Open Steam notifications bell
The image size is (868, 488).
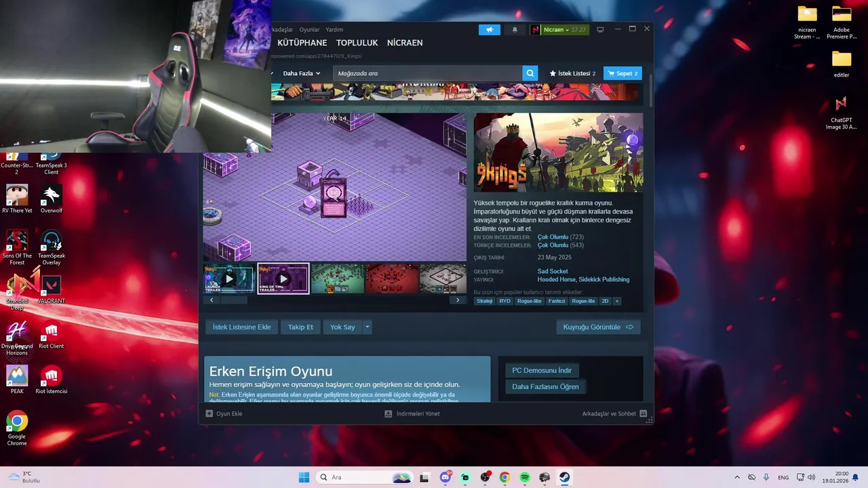tap(514, 30)
